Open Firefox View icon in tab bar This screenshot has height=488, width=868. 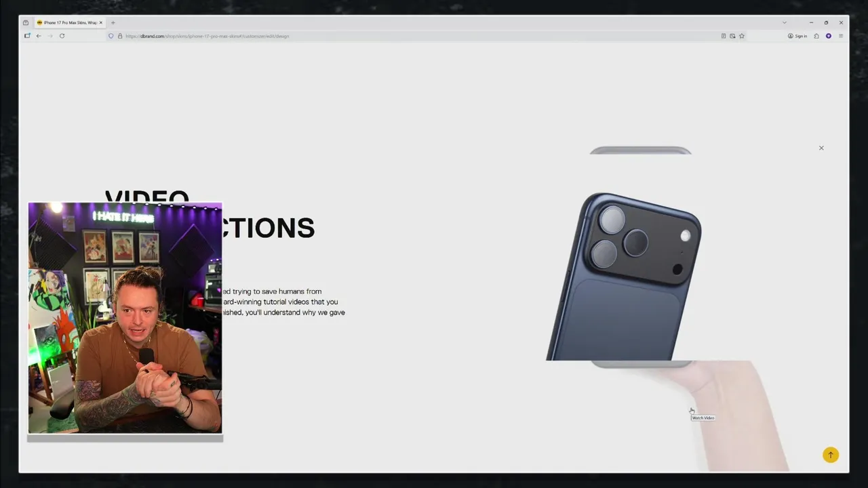pyautogui.click(x=26, y=22)
